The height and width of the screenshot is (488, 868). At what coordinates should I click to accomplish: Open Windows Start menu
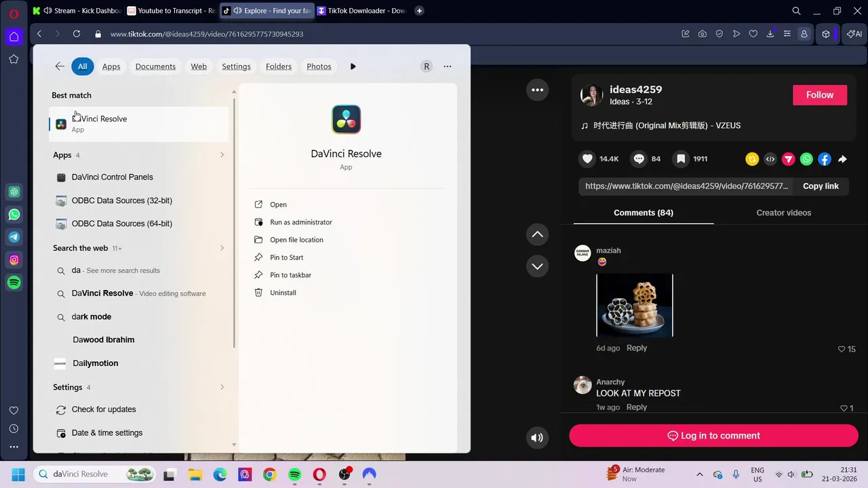(18, 474)
